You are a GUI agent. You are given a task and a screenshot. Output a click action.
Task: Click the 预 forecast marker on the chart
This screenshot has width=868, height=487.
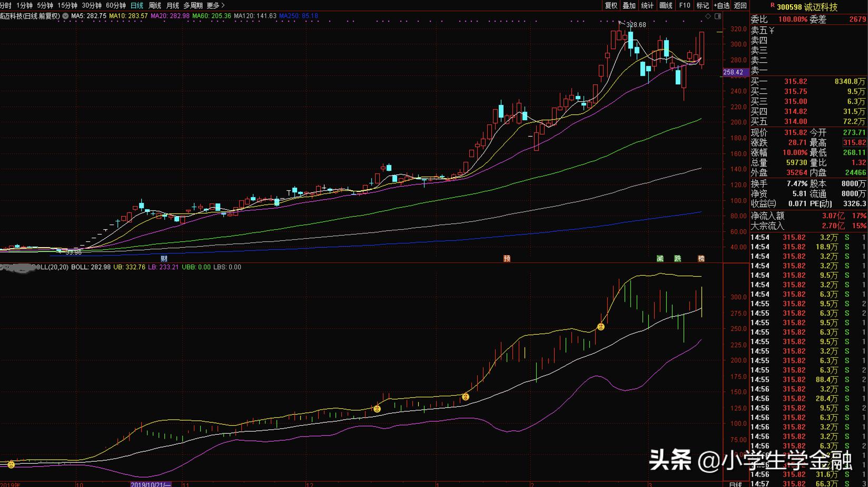[507, 258]
